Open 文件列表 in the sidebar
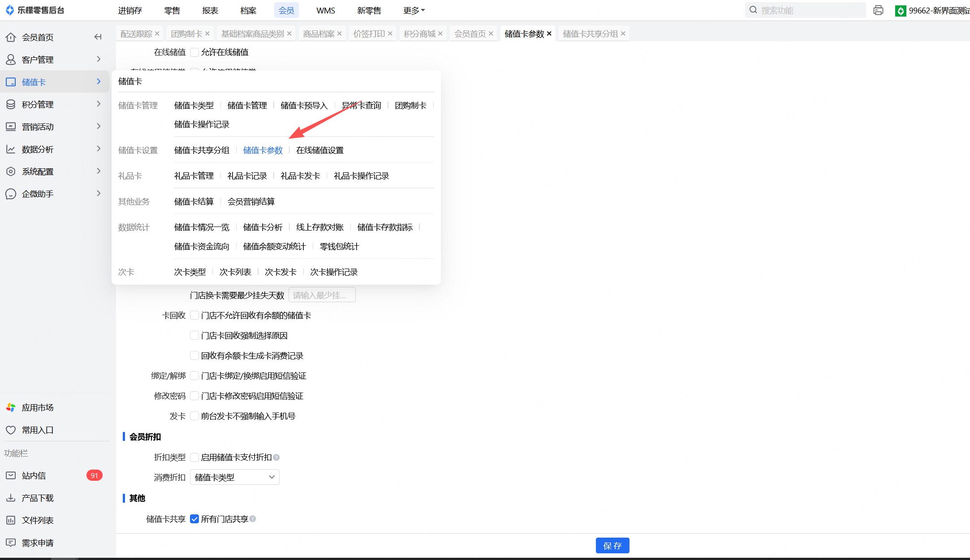The image size is (970, 560). click(x=38, y=520)
